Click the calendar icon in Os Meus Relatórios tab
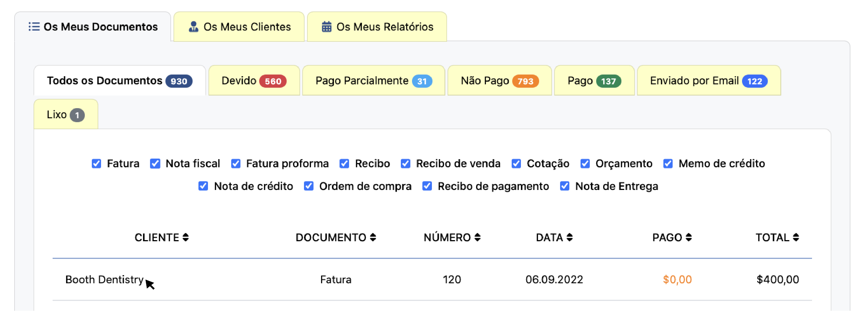This screenshot has width=868, height=311. [326, 27]
